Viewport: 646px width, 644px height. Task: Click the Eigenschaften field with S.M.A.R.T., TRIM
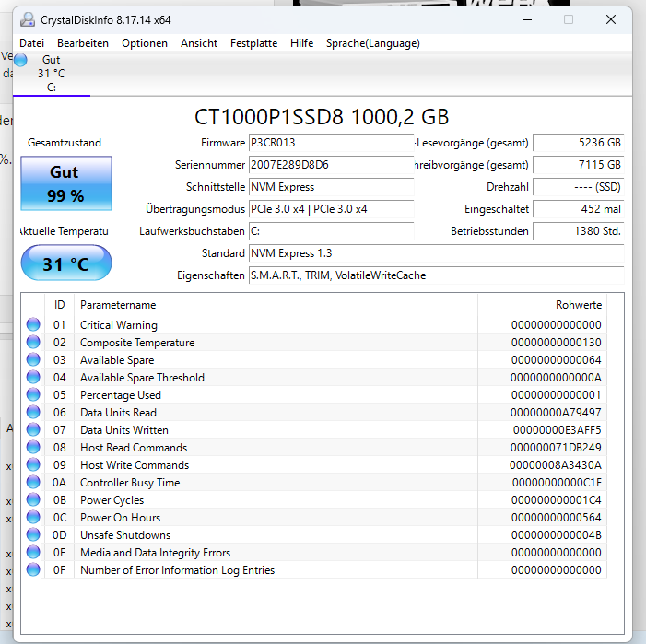436,275
